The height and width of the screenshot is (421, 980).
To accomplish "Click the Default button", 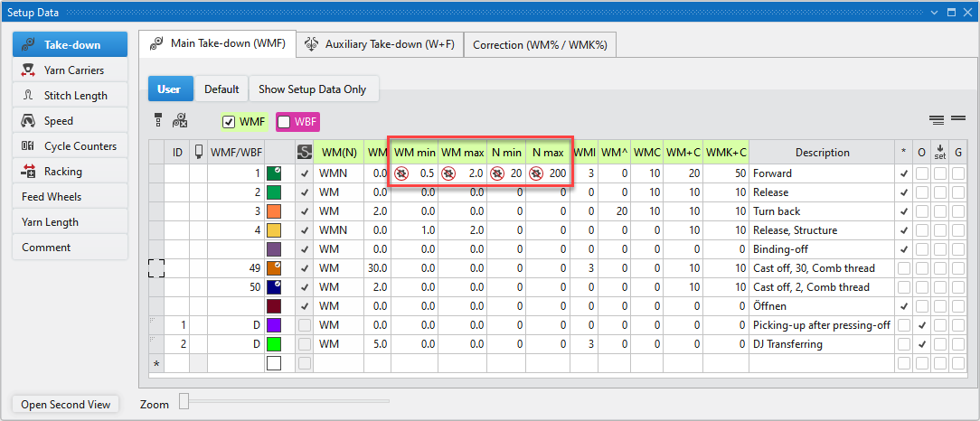I will [x=221, y=89].
